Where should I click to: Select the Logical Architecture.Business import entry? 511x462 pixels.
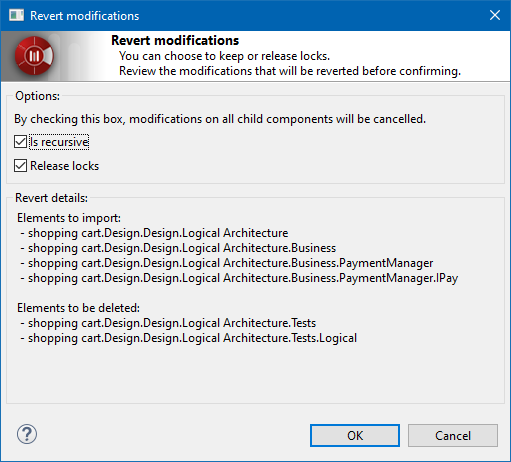(178, 248)
